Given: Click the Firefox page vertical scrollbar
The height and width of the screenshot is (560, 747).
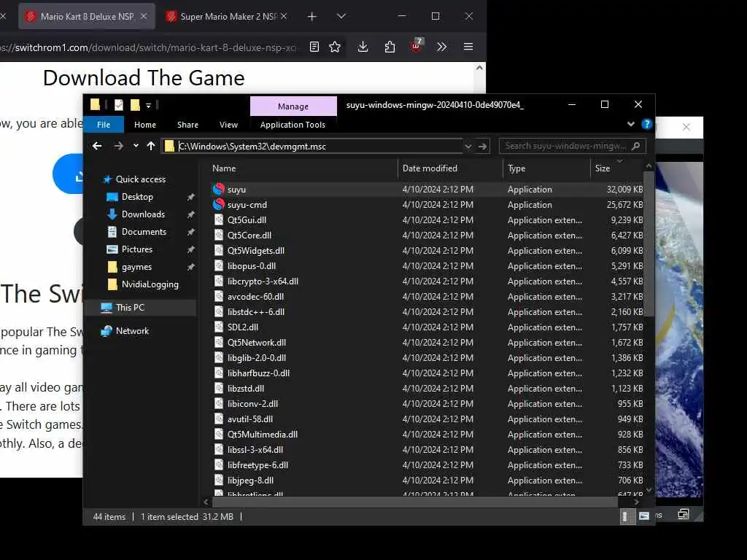Looking at the screenshot, I should (479, 79).
